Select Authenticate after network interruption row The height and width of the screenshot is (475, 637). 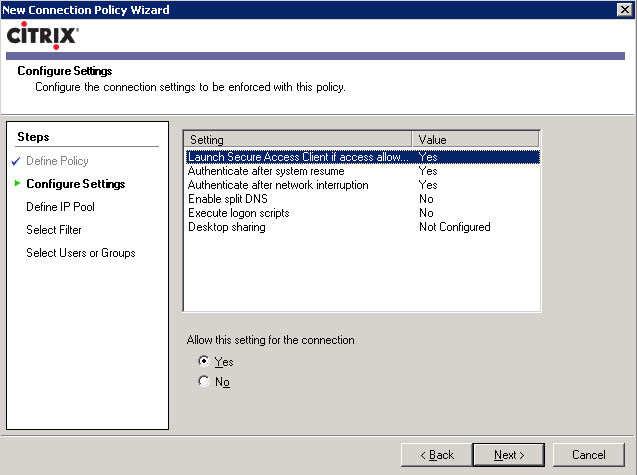point(362,185)
